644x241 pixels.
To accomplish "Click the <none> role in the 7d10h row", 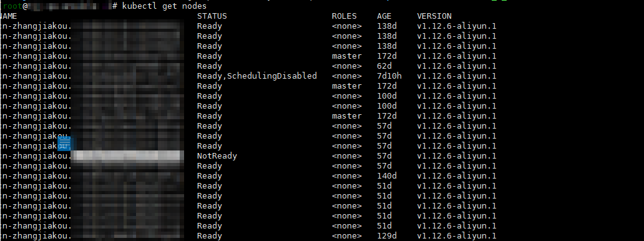I will (x=346, y=76).
